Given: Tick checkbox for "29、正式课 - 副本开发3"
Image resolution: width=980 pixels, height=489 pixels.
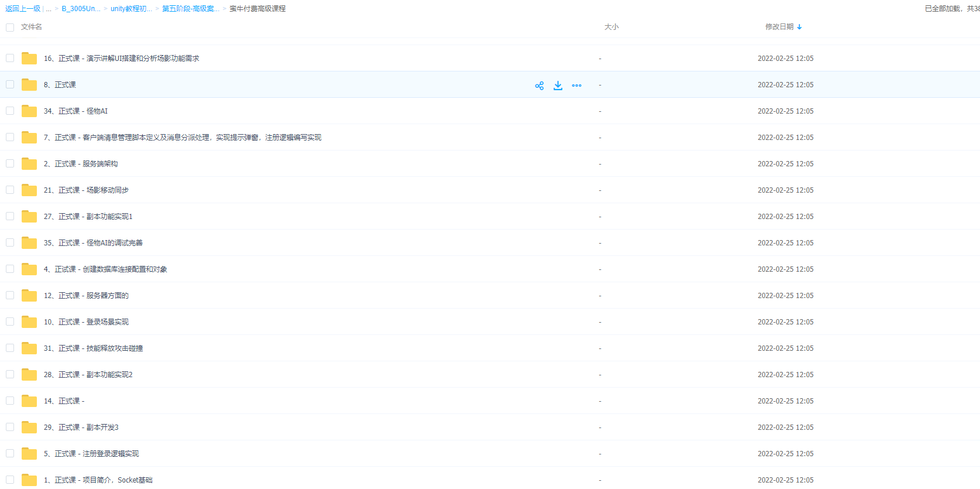Looking at the screenshot, I should tap(10, 427).
